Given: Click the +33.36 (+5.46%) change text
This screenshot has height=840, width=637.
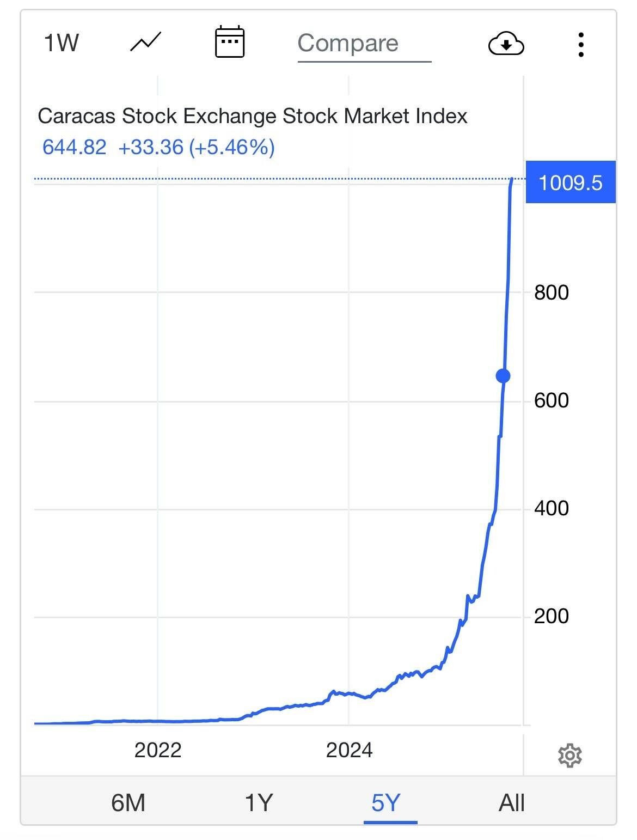Looking at the screenshot, I should click(x=196, y=147).
